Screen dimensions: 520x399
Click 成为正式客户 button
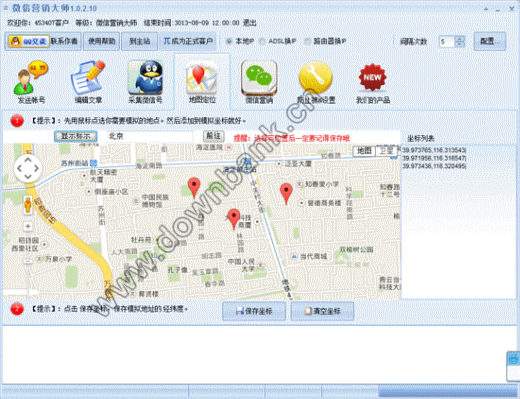click(188, 41)
